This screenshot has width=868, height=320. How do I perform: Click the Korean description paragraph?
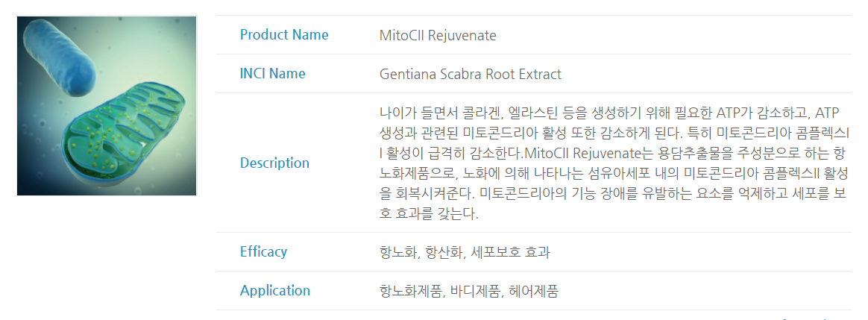(x=614, y=163)
